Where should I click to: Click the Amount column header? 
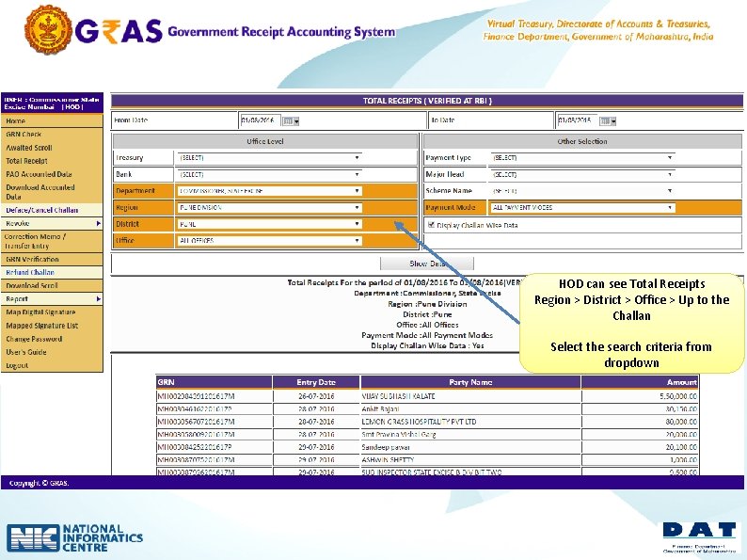pos(640,382)
